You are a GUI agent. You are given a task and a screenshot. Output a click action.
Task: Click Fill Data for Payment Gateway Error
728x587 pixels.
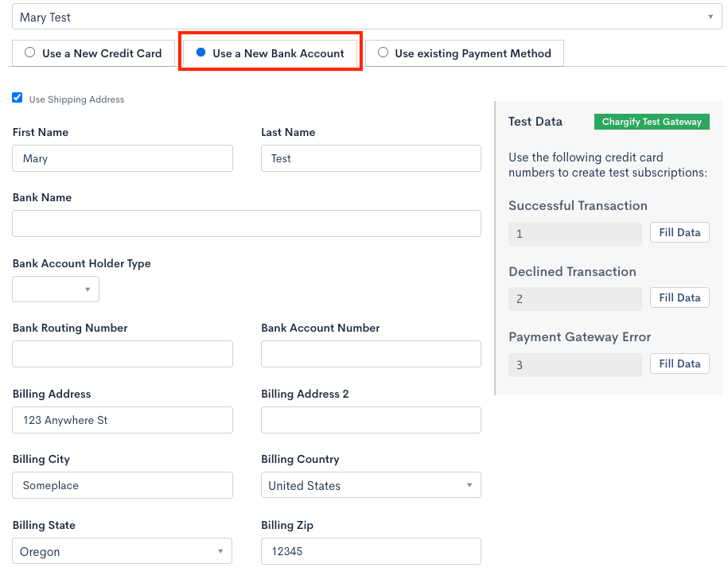point(679,363)
